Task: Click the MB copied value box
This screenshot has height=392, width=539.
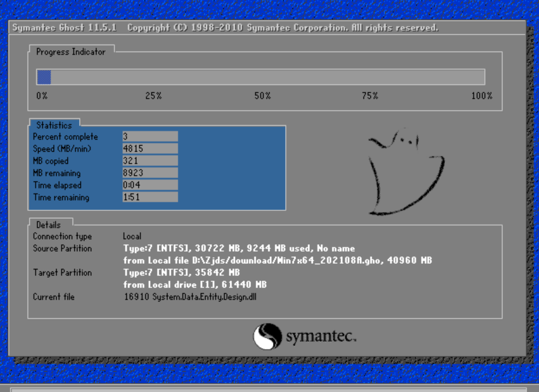Action: (150, 161)
